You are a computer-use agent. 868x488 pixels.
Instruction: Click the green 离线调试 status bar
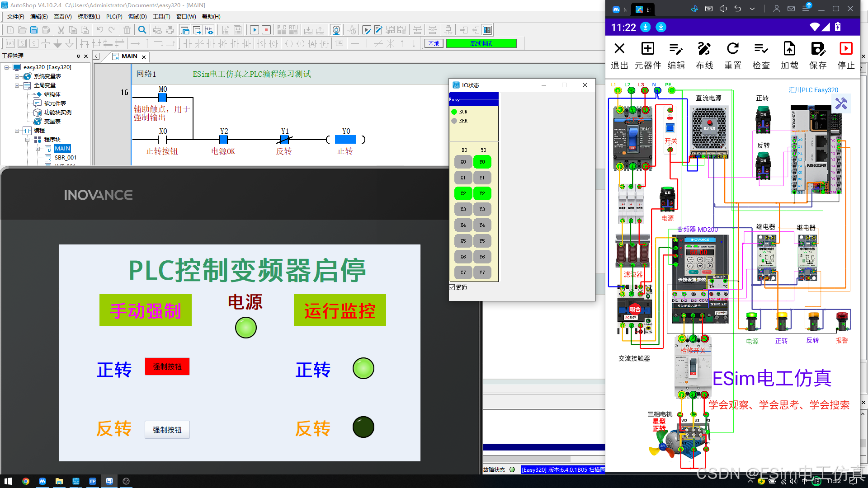click(x=481, y=43)
